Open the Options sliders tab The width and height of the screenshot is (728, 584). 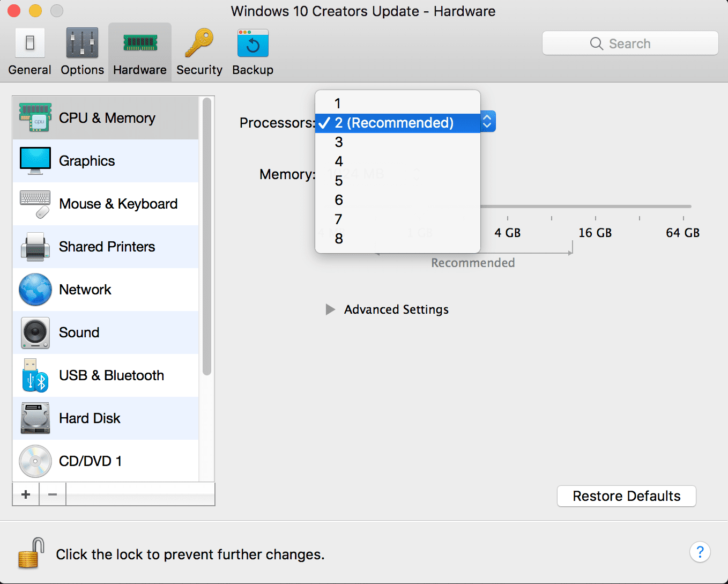(x=82, y=52)
